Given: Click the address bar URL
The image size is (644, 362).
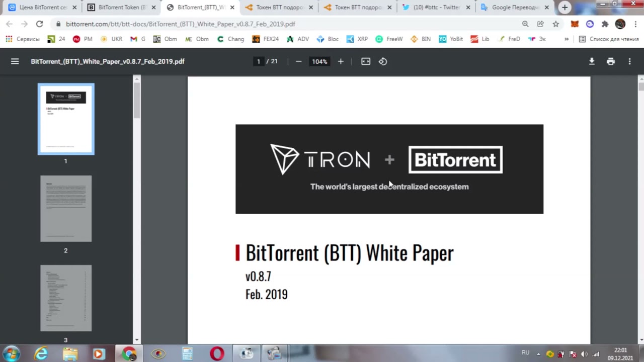Looking at the screenshot, I should pos(180,24).
